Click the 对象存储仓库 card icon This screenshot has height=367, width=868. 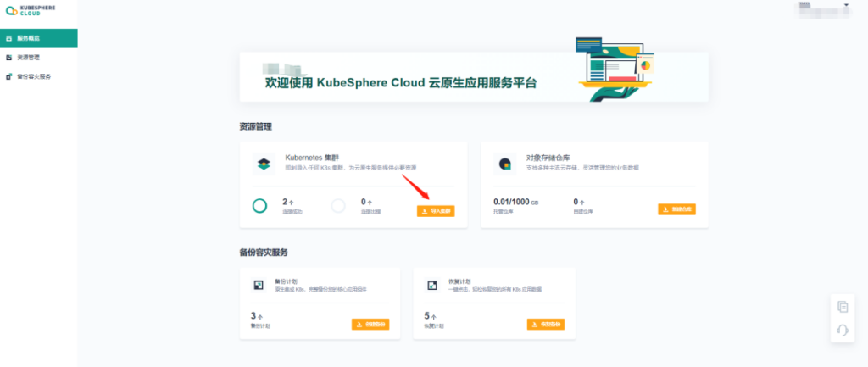coord(505,164)
